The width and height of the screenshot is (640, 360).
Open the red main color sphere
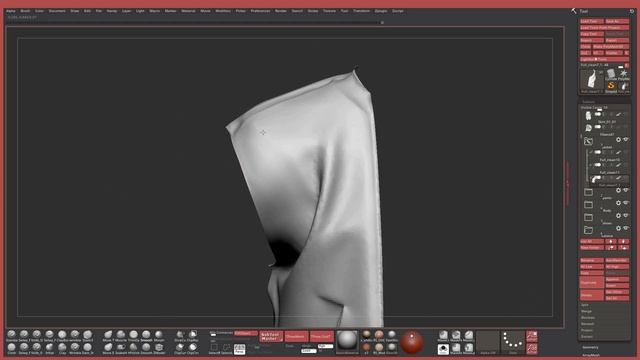412,342
